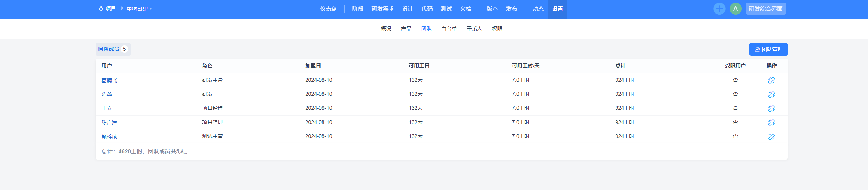The height and width of the screenshot is (190, 868).
Task: Remove 王立 via unlink icon
Action: tap(771, 109)
